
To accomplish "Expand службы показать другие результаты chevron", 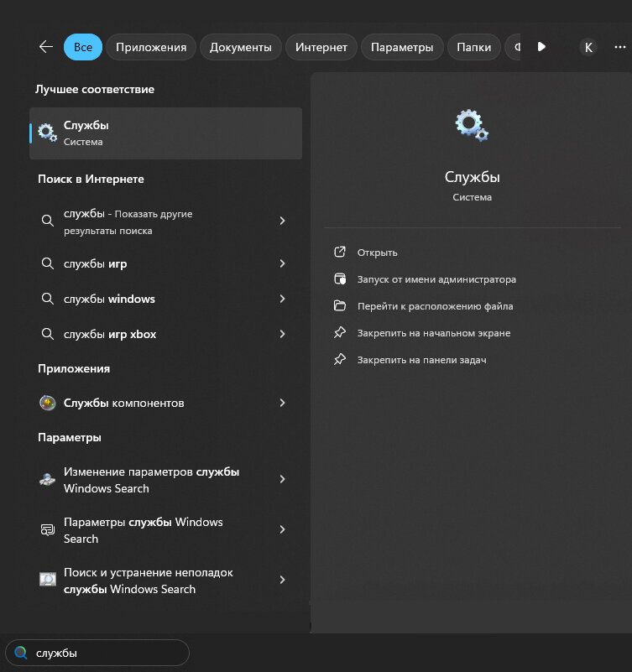I will tap(282, 221).
